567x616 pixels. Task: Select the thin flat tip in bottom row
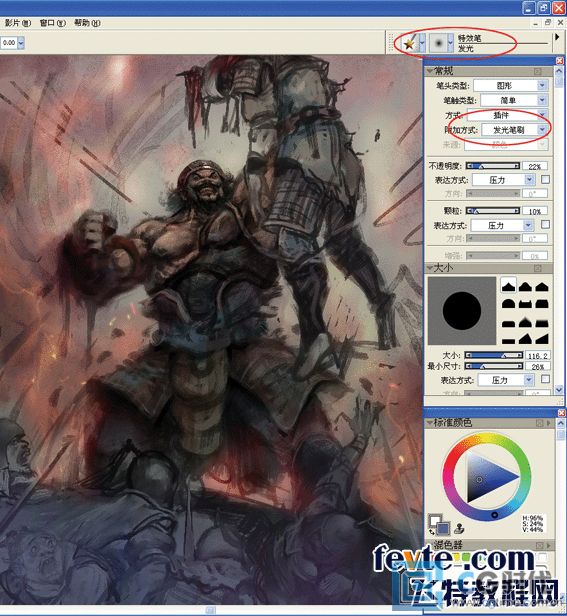coord(508,339)
